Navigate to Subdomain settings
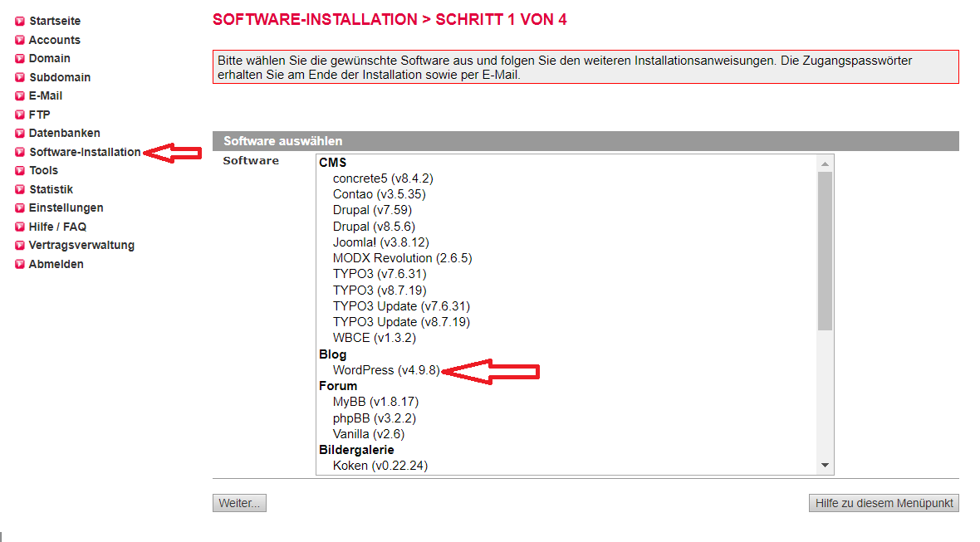The width and height of the screenshot is (980, 542). coord(60,77)
